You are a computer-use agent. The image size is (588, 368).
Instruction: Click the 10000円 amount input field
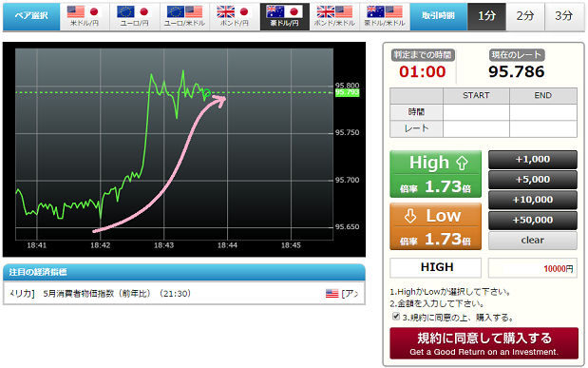(533, 268)
